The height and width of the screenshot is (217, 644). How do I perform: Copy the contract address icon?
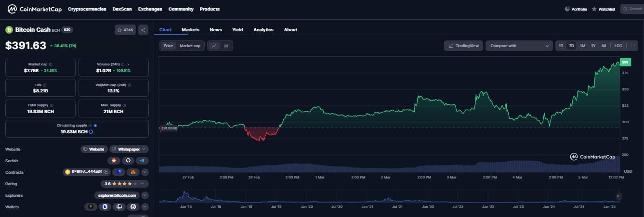[105, 172]
